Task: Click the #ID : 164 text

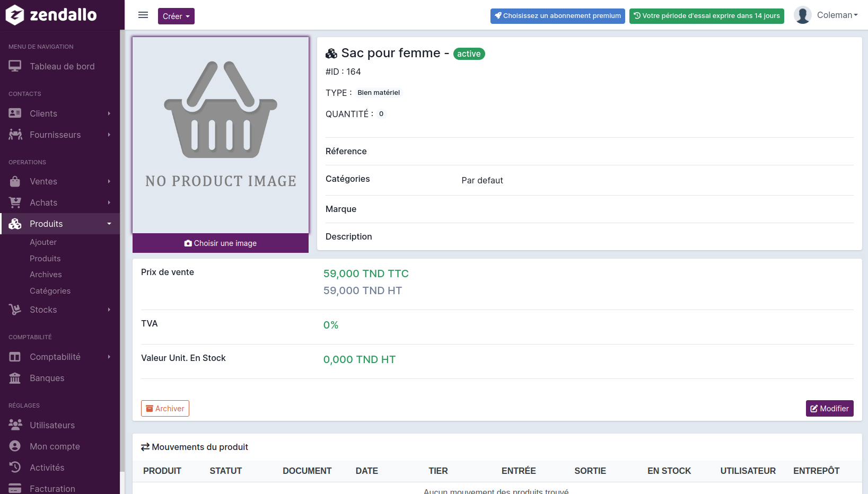Action: point(343,72)
